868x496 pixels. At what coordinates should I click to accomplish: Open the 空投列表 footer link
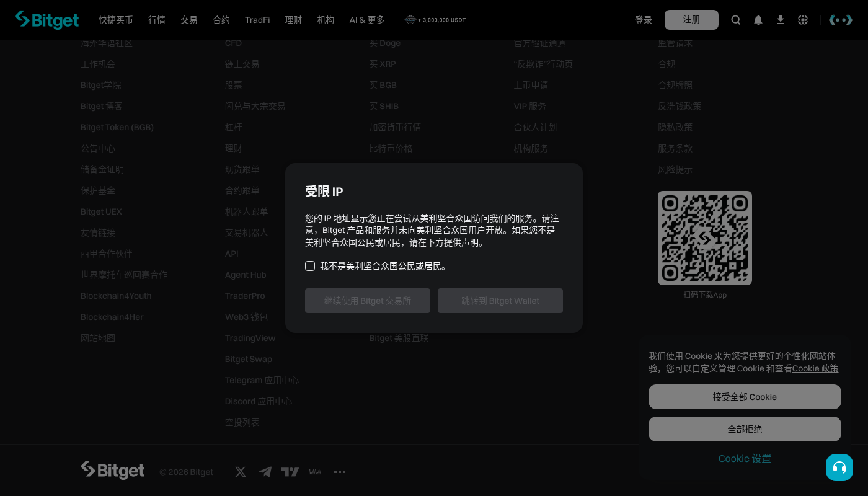[x=242, y=422]
